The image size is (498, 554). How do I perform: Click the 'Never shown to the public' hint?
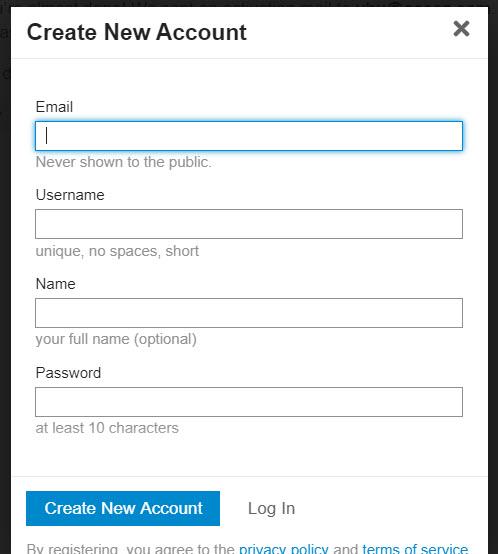pos(124,162)
